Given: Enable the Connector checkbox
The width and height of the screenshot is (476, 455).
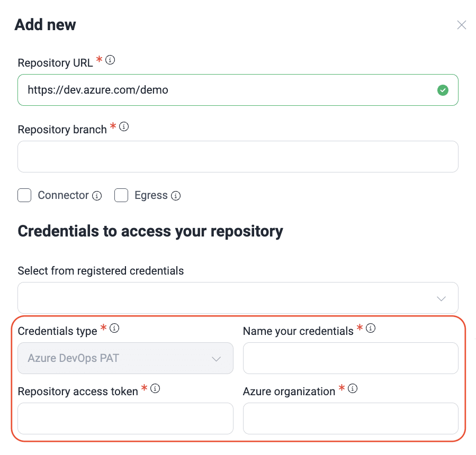Looking at the screenshot, I should [x=24, y=195].
